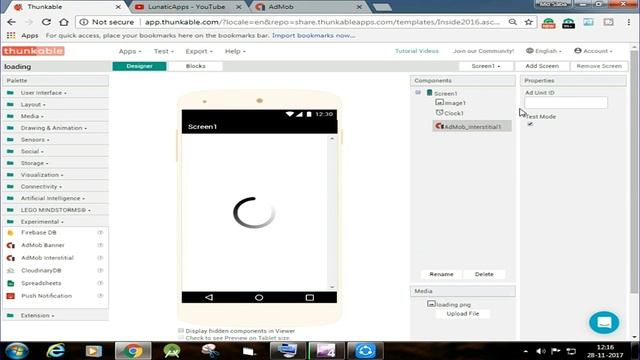Open the Help menu
The height and width of the screenshot is (360, 640).
pos(235,51)
